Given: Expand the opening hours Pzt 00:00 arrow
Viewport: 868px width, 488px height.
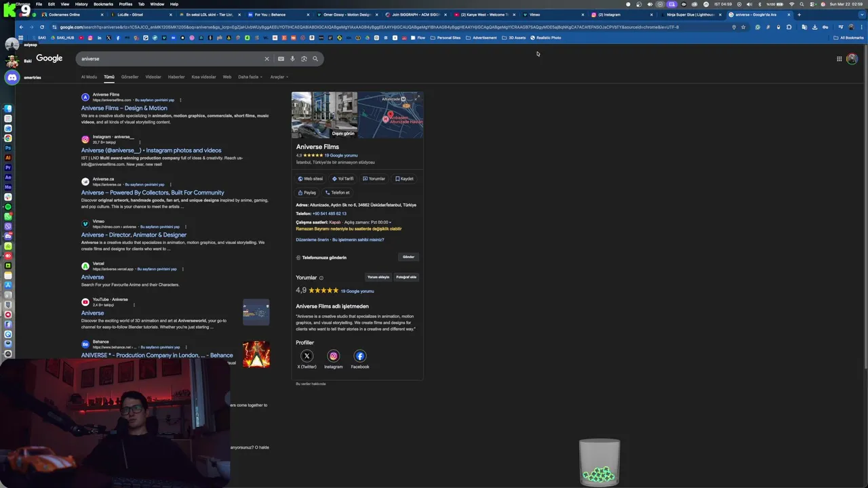Looking at the screenshot, I should click(390, 222).
